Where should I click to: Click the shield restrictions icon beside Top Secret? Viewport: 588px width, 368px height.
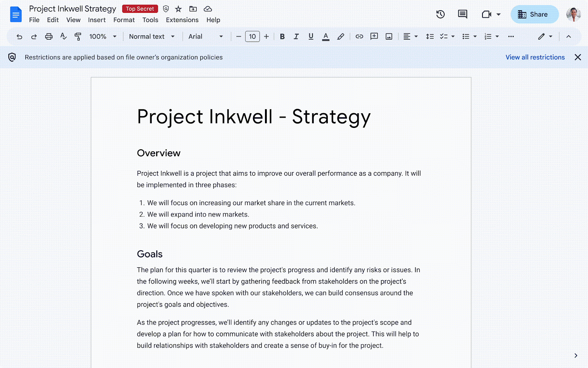pyautogui.click(x=166, y=9)
